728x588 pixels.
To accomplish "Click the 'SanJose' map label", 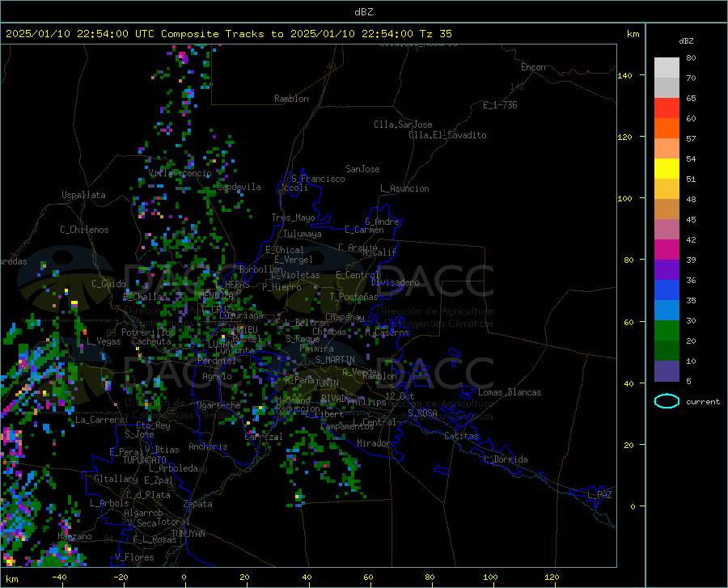I will click(x=362, y=169).
